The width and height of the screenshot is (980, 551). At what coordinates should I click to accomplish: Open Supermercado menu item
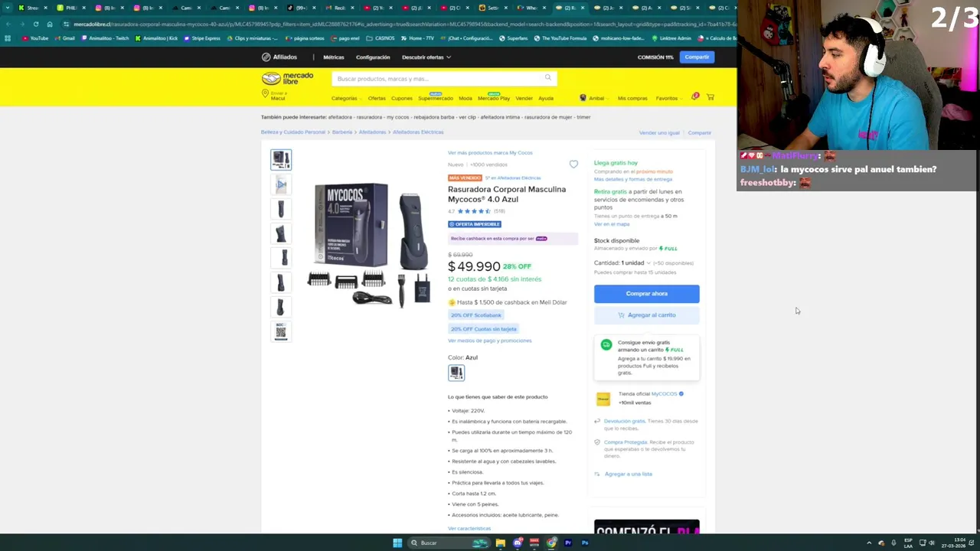coord(436,98)
